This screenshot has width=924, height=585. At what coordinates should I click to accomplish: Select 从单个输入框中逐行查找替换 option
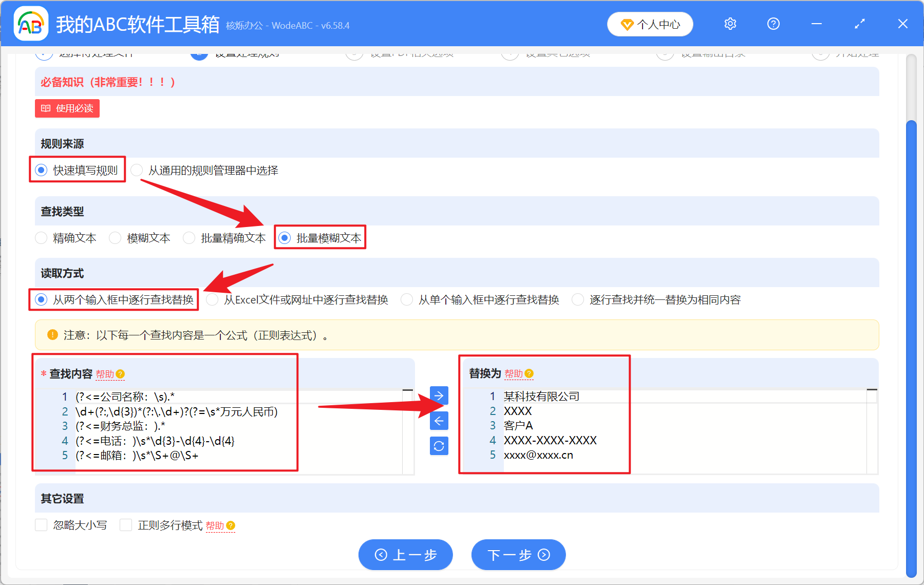(407, 299)
